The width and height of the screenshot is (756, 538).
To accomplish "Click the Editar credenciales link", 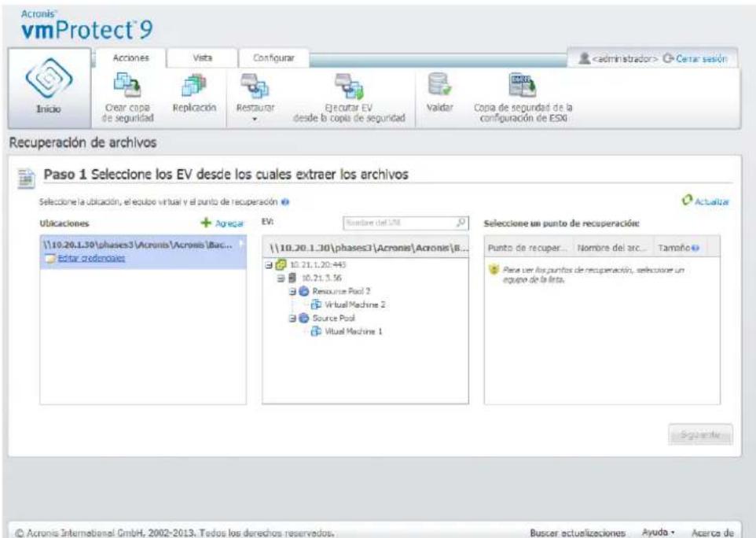I will point(91,258).
